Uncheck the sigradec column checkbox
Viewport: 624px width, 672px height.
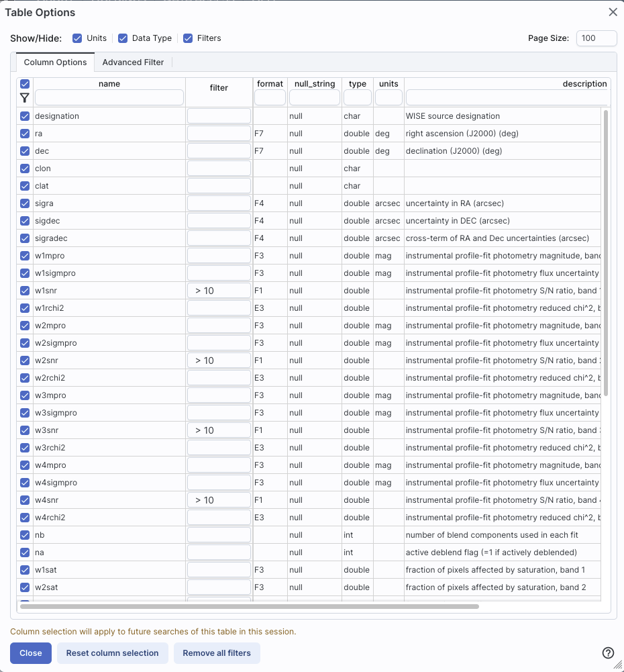[25, 238]
